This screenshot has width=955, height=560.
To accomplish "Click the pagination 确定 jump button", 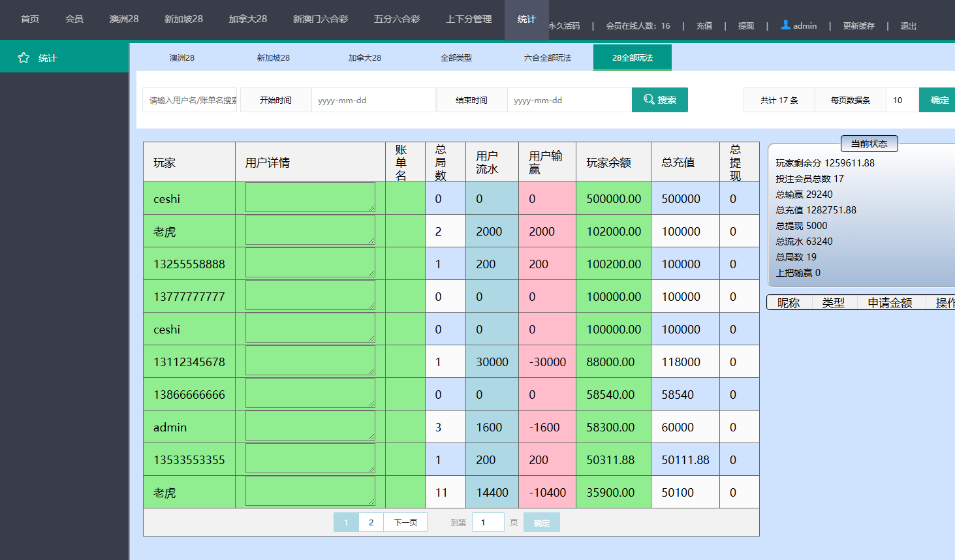I will (x=542, y=522).
